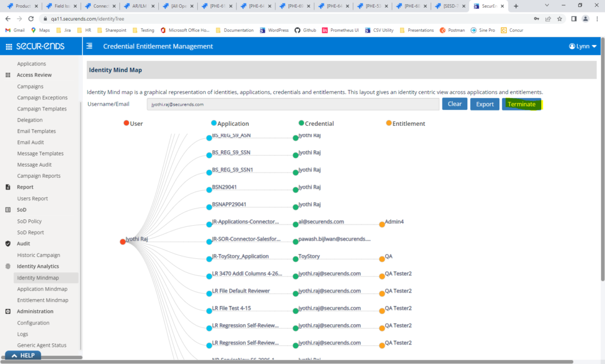605x364 pixels.
Task: Click the red Jyothi Raj user node
Action: pos(123,242)
